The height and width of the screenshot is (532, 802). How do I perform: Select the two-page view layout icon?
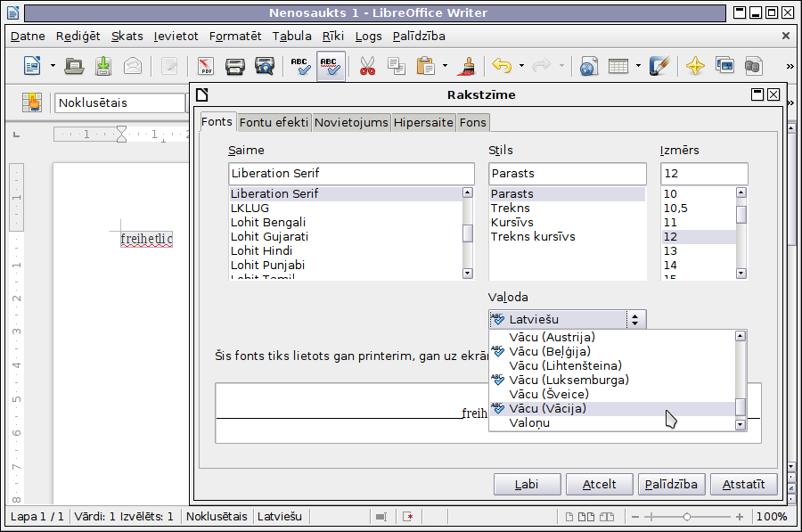[x=586, y=517]
